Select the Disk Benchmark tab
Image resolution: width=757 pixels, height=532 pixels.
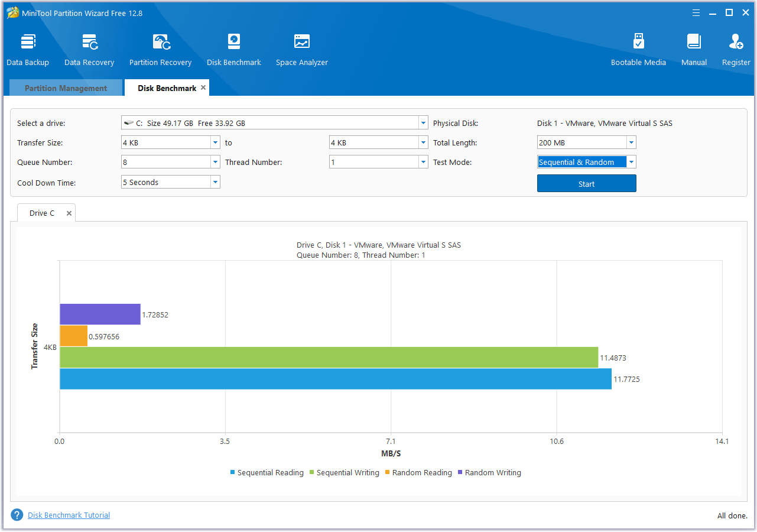[167, 88]
